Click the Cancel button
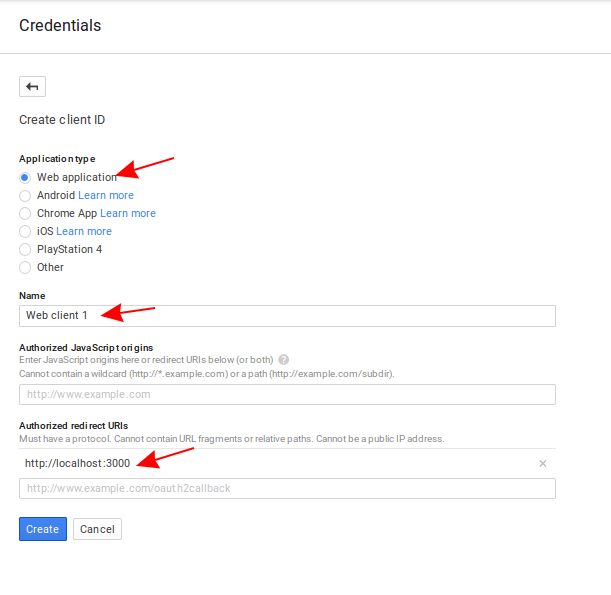The width and height of the screenshot is (611, 595). [x=97, y=529]
